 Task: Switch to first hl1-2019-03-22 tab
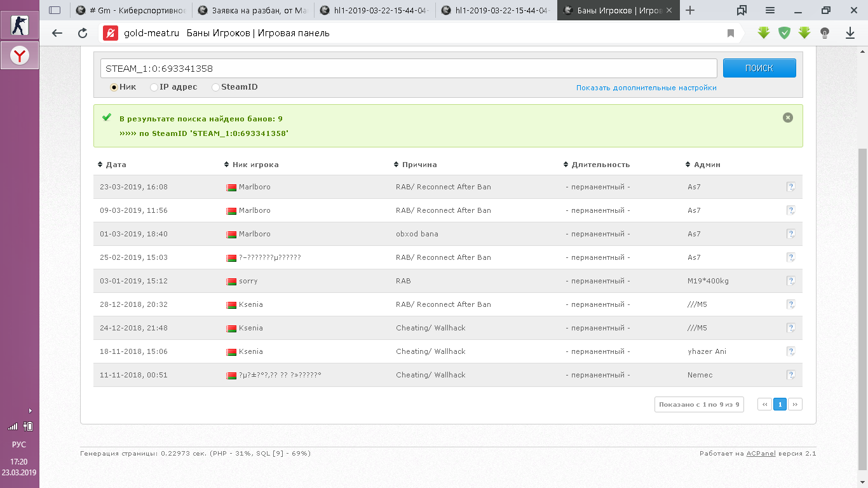pos(374,10)
